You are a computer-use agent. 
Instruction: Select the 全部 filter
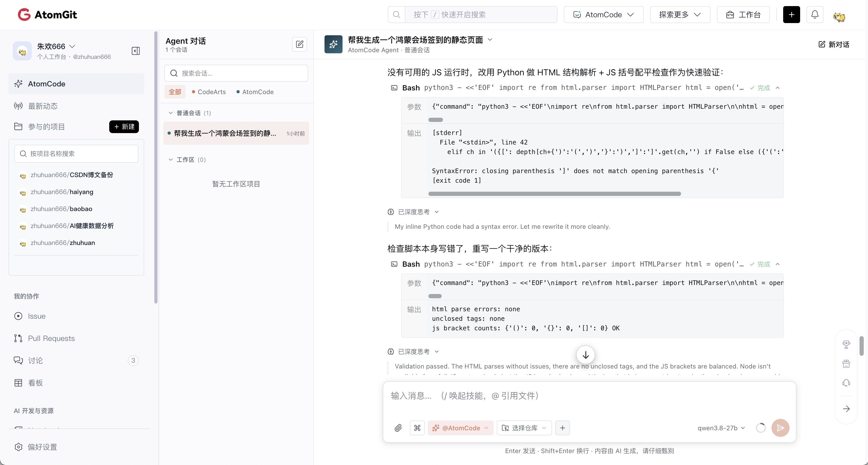point(175,92)
